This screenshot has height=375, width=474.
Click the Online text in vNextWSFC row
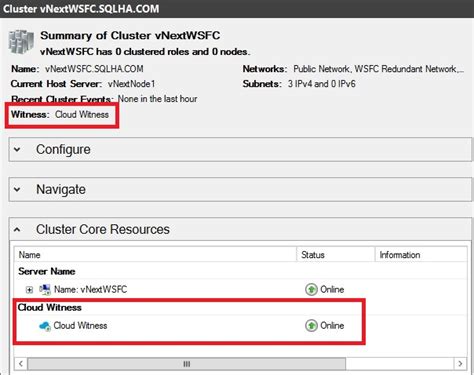click(x=332, y=289)
